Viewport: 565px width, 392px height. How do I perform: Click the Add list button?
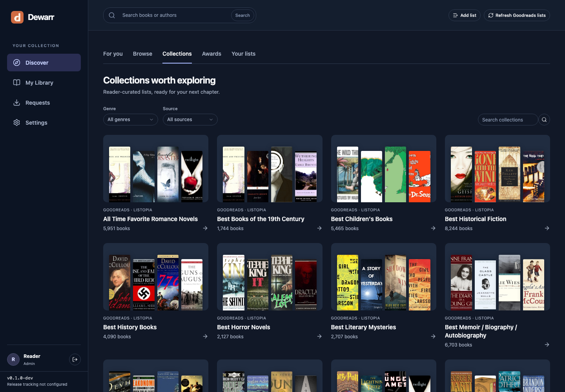coord(465,15)
